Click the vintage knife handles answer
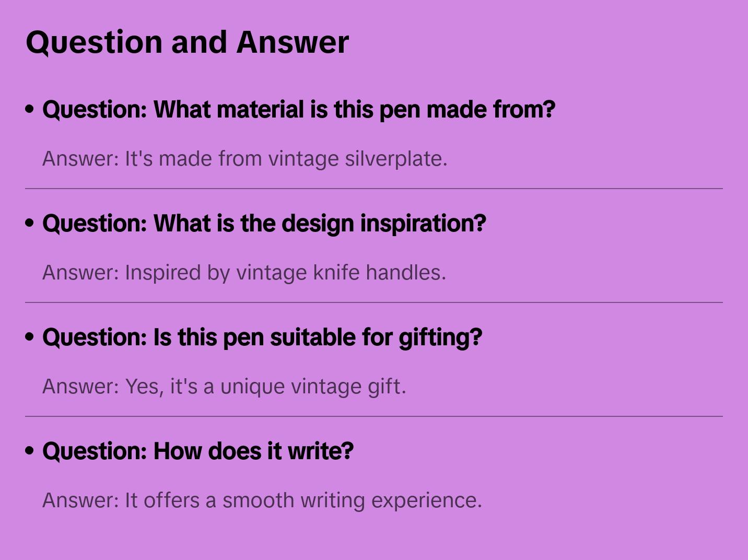 pyautogui.click(x=244, y=273)
